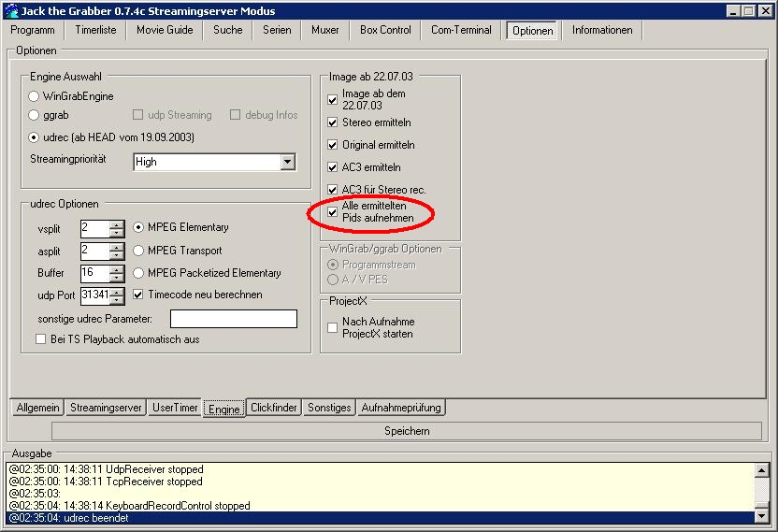The image size is (778, 532).
Task: Open the Streamingserver options sub-tab
Action: click(106, 408)
